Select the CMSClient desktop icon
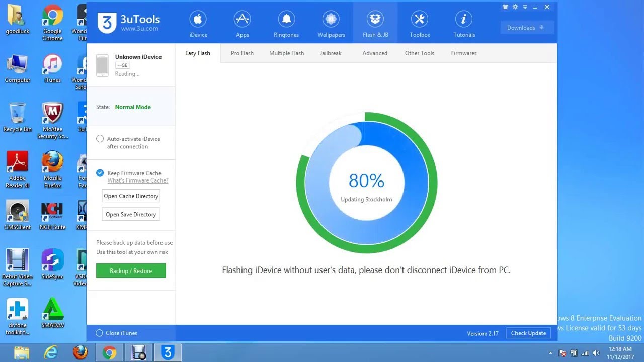Image resolution: width=644 pixels, height=362 pixels. tap(18, 216)
